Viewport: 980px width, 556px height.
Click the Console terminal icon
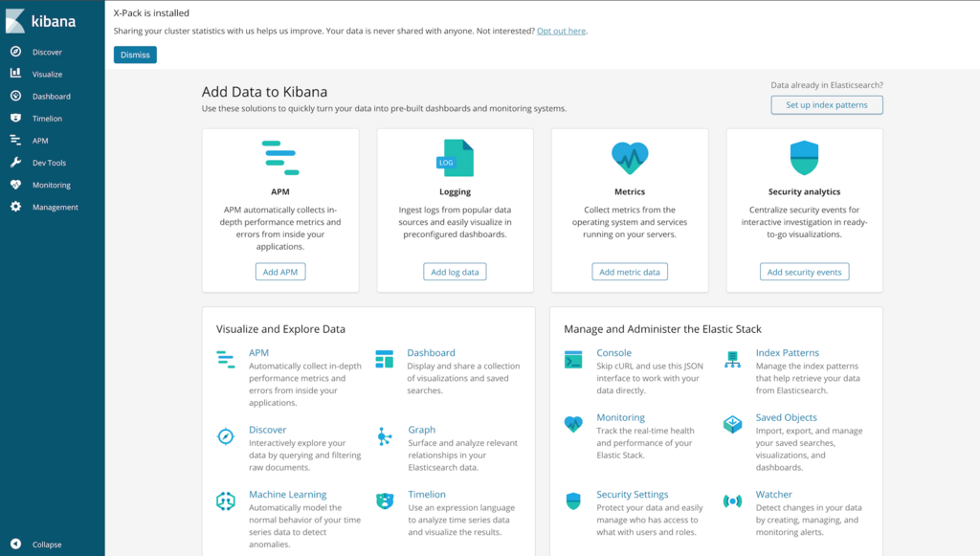point(573,359)
